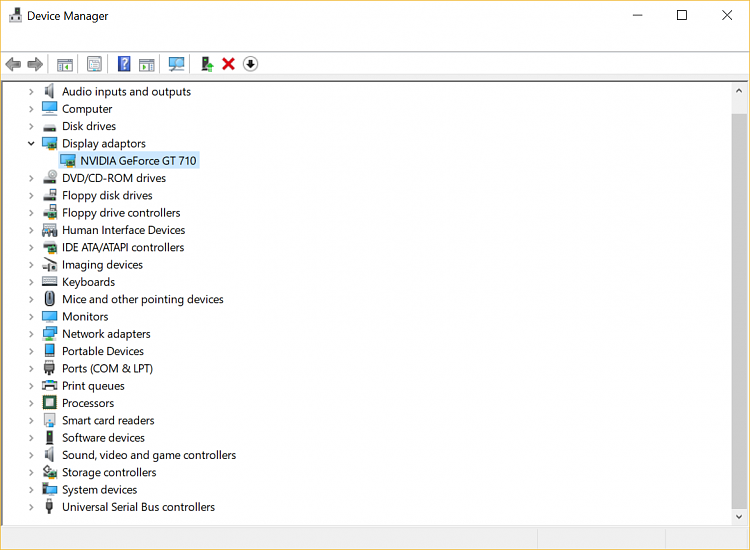Expand the Disk drives chevron
The width and height of the screenshot is (750, 550).
[x=31, y=126]
